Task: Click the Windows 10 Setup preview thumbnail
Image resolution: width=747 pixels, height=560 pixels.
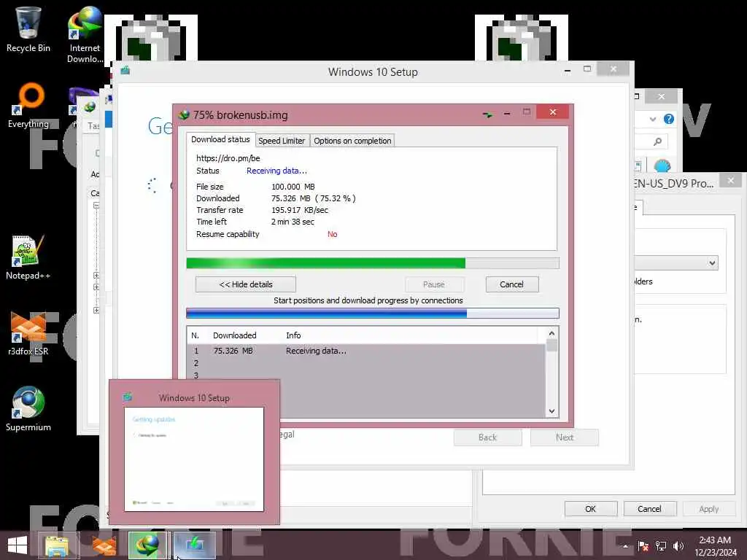Action: click(x=194, y=459)
